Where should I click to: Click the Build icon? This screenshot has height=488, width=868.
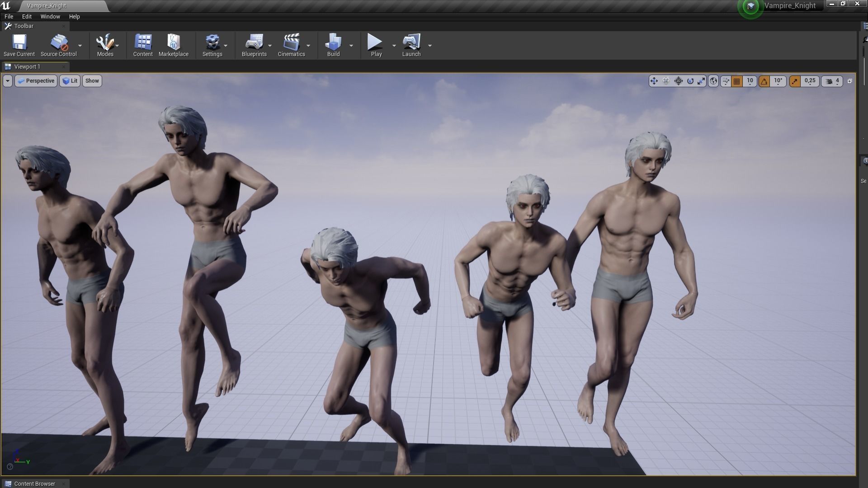(333, 45)
